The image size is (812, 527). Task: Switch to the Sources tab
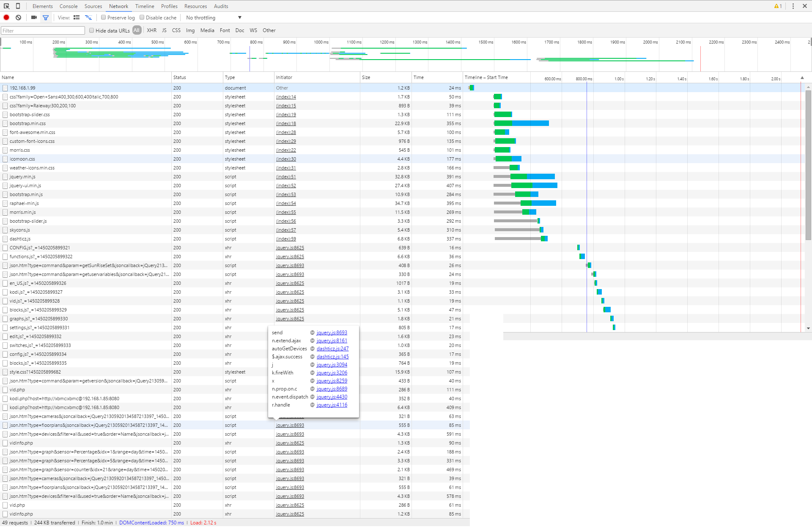[x=93, y=6]
